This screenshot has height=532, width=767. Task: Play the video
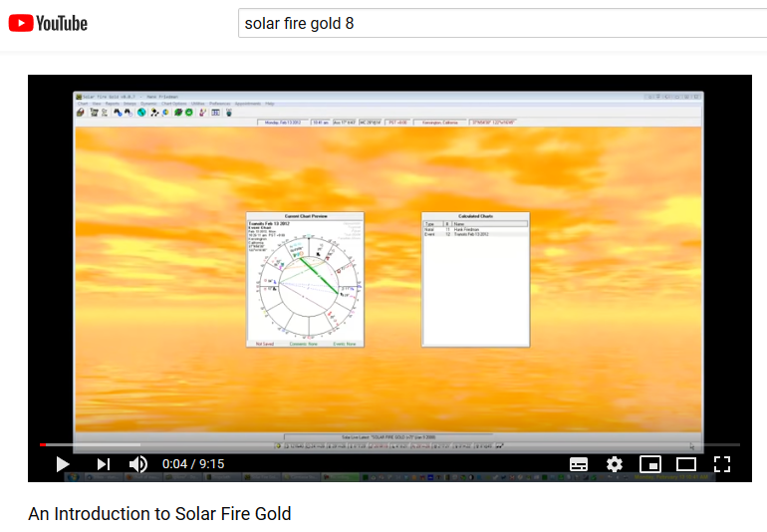[x=62, y=464]
